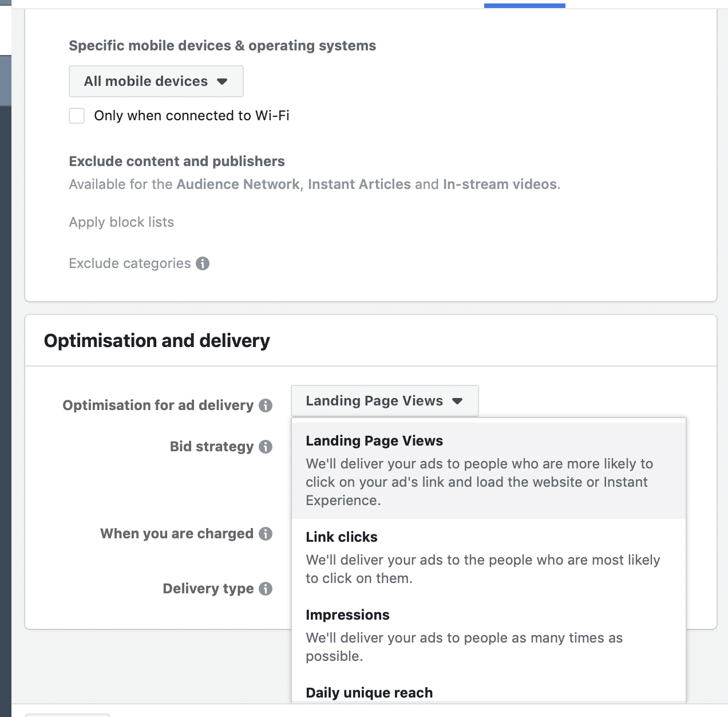Image resolution: width=728 pixels, height=717 pixels.
Task: Click info icon next to Bid strategy
Action: point(266,447)
